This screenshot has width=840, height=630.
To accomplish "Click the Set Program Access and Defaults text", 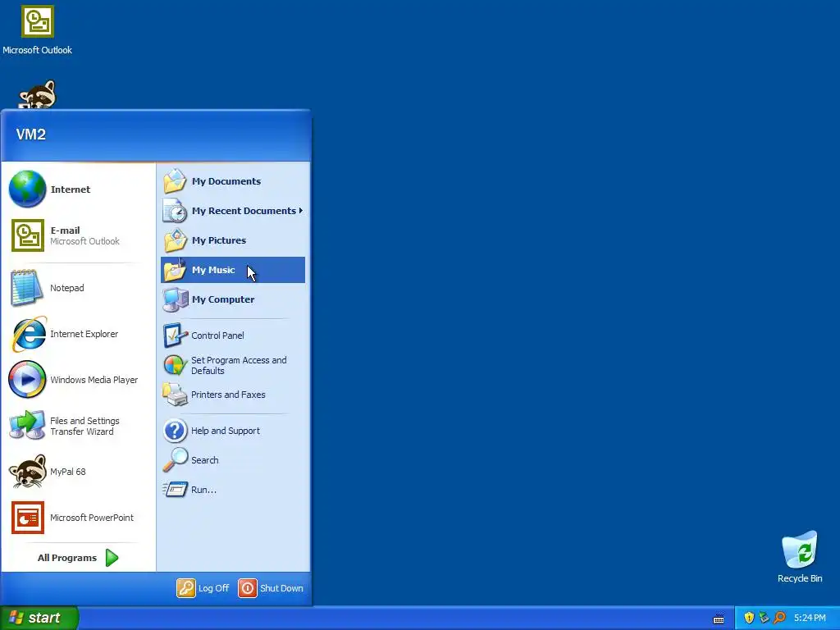I will point(239,365).
